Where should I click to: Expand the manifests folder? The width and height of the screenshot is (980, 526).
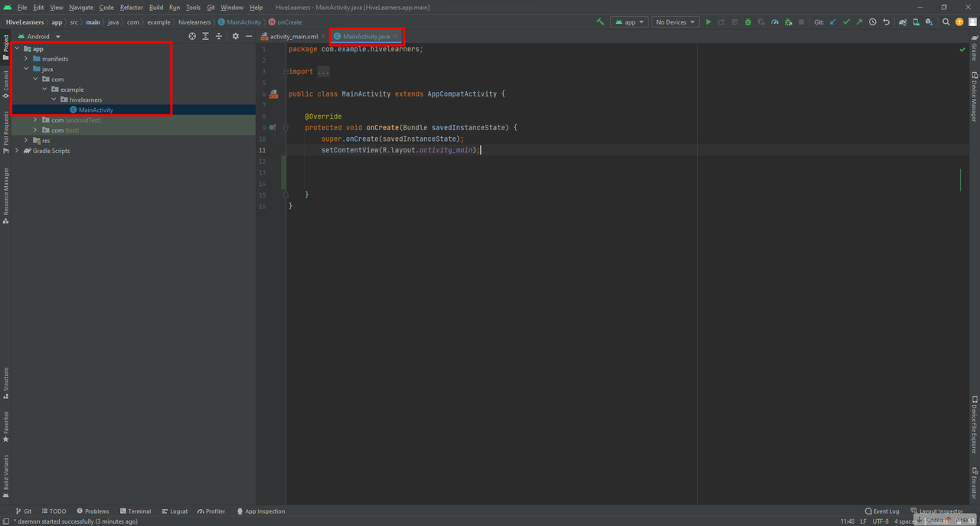click(x=26, y=59)
